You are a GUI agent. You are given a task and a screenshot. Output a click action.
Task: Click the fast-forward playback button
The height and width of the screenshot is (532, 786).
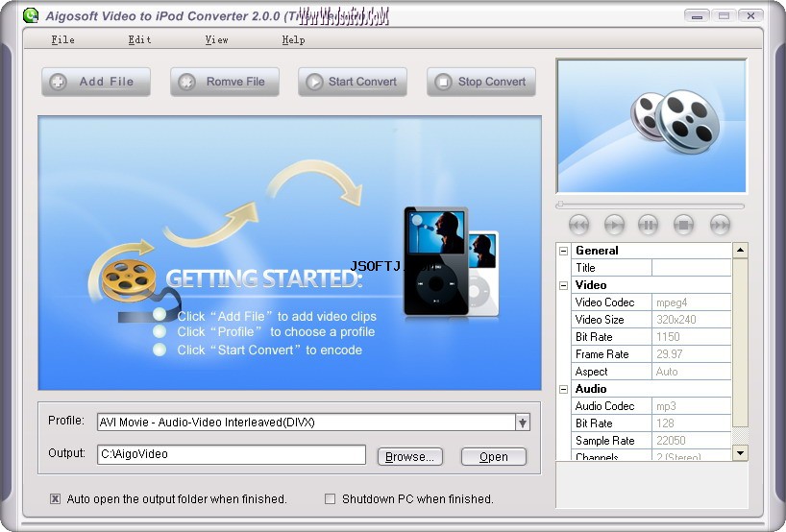click(x=721, y=225)
